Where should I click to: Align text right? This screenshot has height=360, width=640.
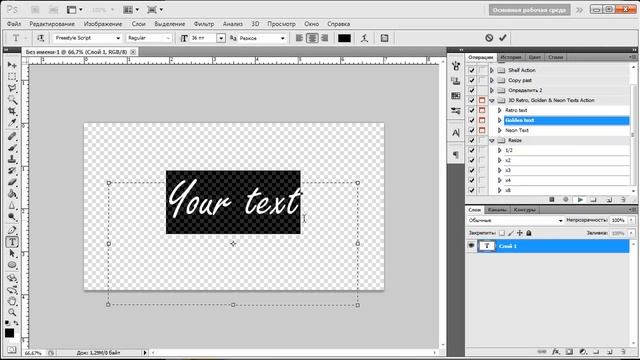[x=325, y=38]
